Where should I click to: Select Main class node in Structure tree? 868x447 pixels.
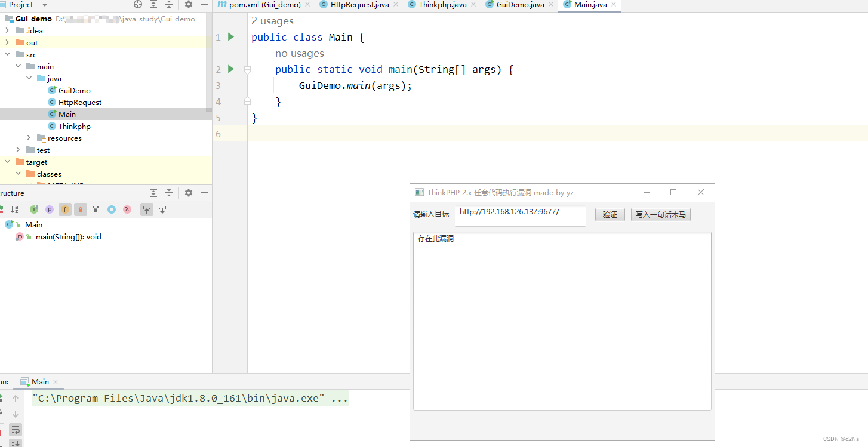(33, 225)
